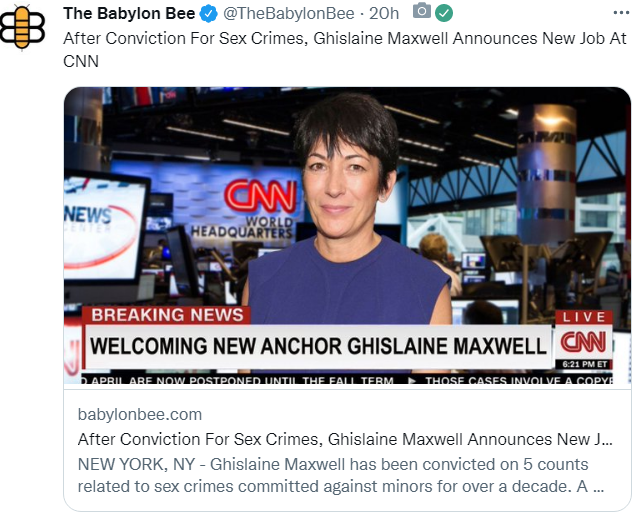Open The Babylon Bee display name
This screenshot has height=518, width=636.
point(129,14)
